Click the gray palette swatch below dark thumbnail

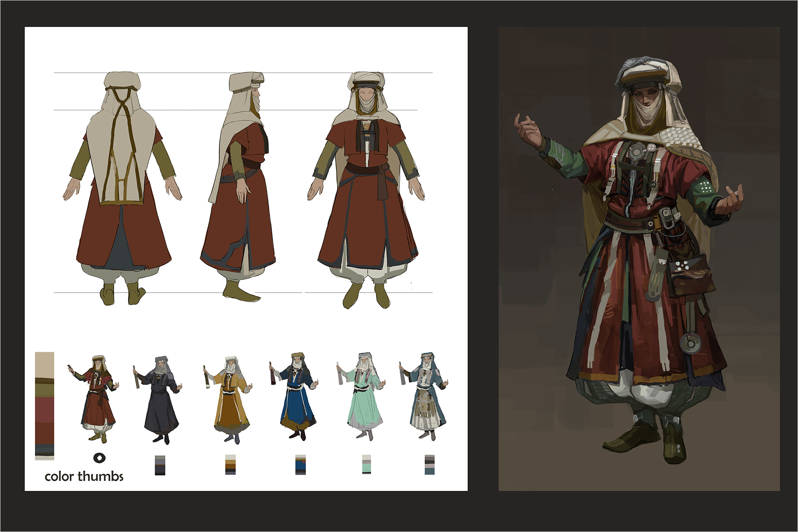pyautogui.click(x=160, y=465)
